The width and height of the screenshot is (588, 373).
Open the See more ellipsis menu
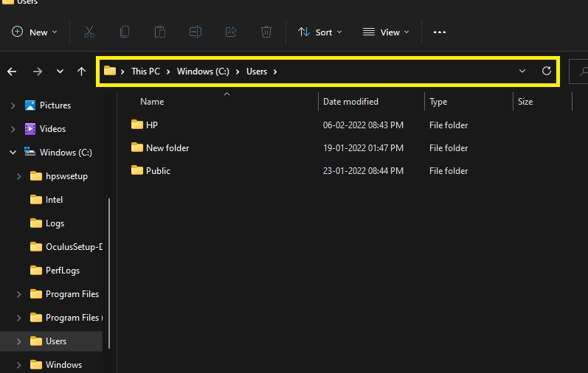tap(440, 32)
